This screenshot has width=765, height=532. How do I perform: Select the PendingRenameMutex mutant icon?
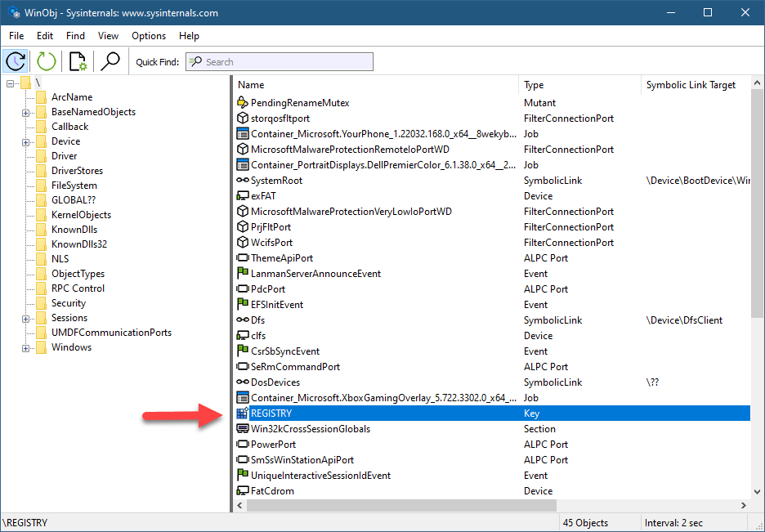(x=242, y=103)
